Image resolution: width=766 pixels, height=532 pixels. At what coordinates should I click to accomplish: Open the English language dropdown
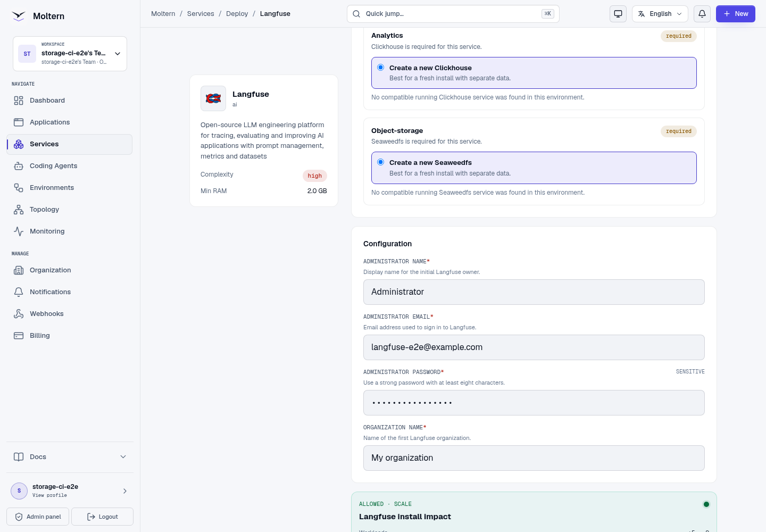(x=660, y=14)
